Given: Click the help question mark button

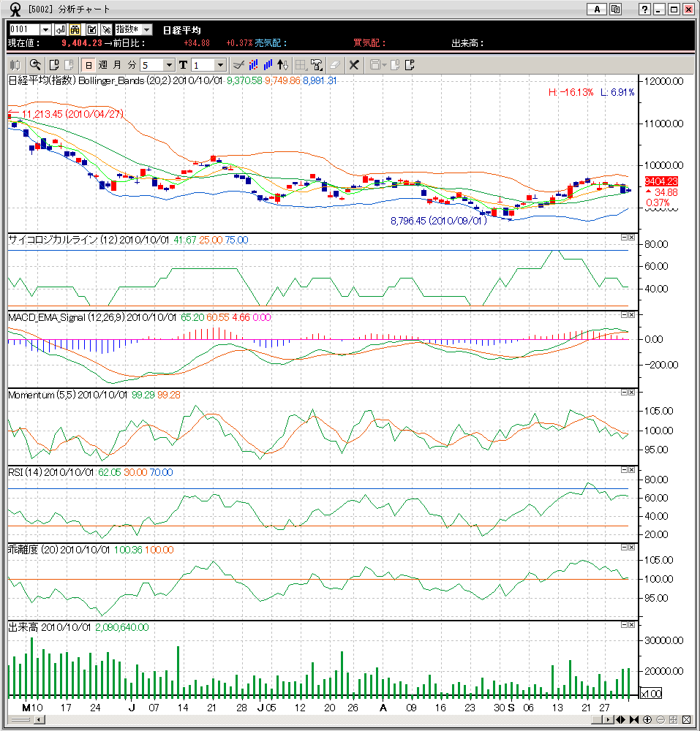Looking at the screenshot, I should pos(644,10).
